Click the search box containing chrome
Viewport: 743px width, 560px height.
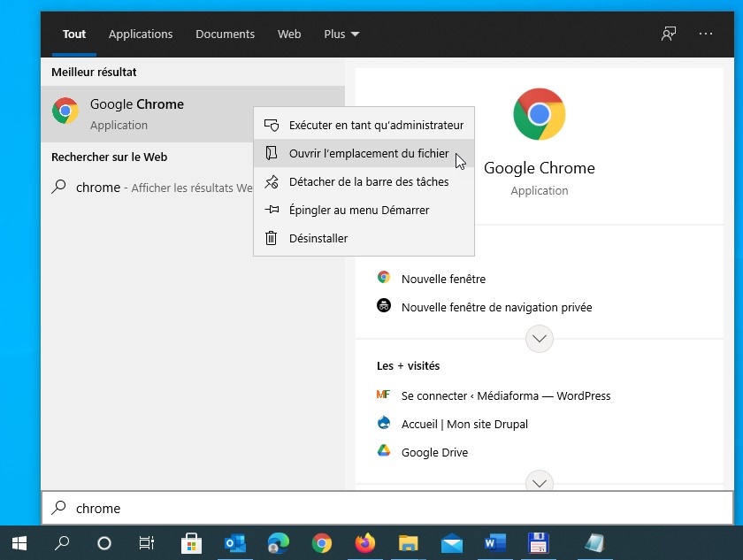click(387, 508)
